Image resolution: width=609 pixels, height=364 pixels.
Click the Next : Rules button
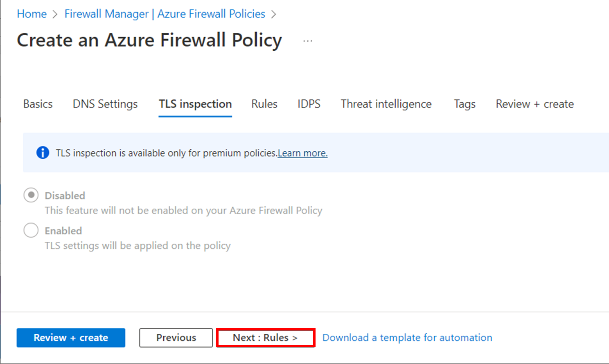(x=265, y=337)
